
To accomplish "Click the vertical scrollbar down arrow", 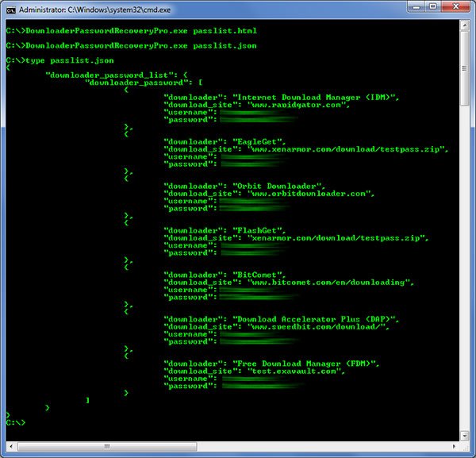I will click(464, 436).
